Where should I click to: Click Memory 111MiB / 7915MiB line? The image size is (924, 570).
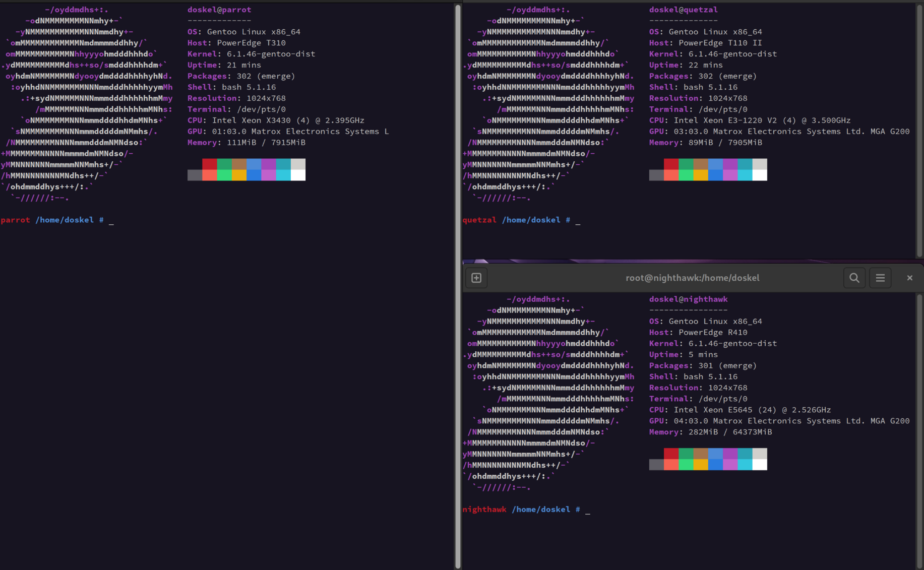247,143
